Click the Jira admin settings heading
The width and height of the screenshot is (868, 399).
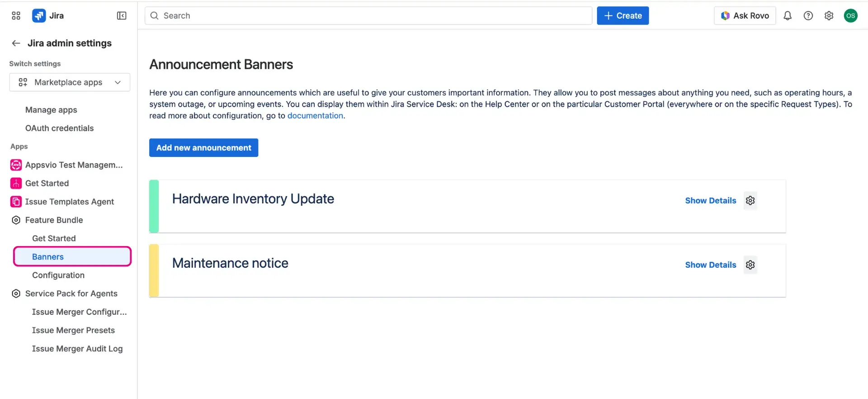tap(70, 43)
